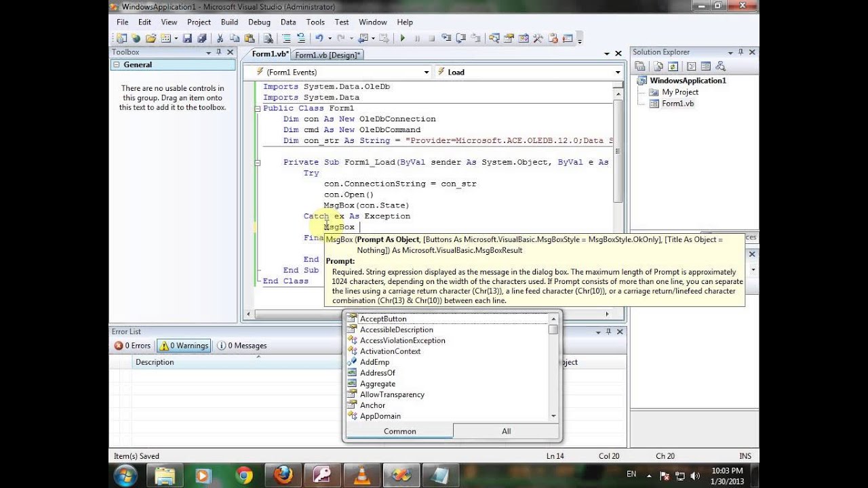Start debugging with the green play icon
Screen dimensions: 868x488
pos(402,39)
